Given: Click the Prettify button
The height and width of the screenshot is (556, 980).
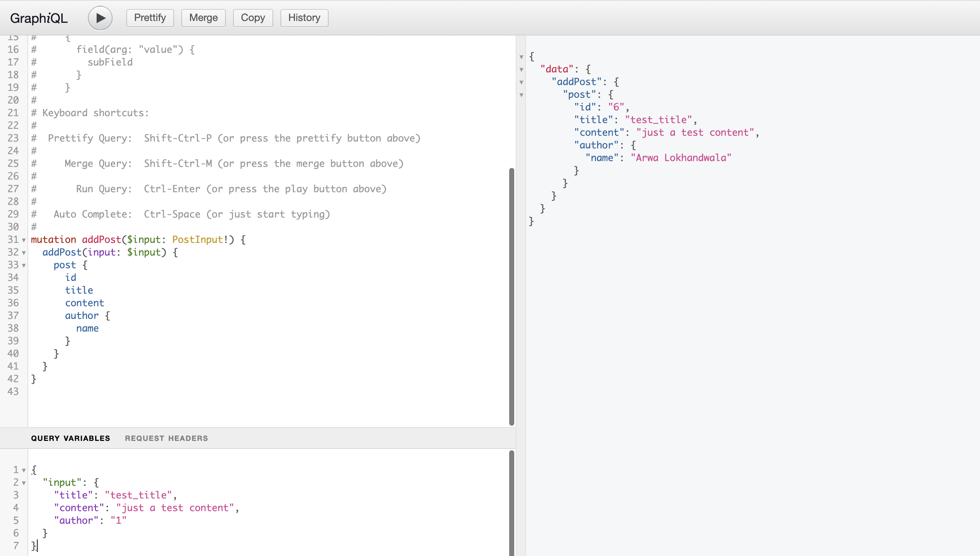Looking at the screenshot, I should pyautogui.click(x=150, y=18).
